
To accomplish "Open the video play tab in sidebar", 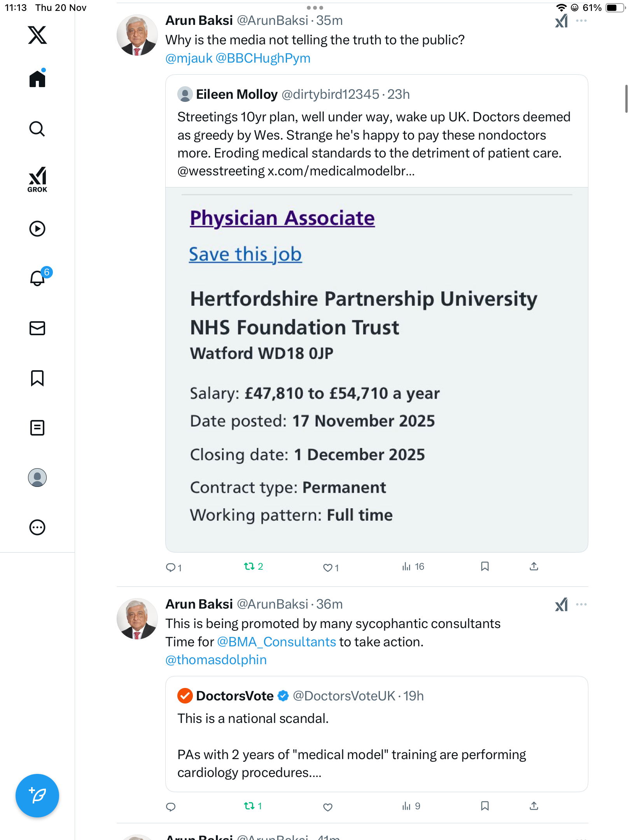I will (x=37, y=229).
